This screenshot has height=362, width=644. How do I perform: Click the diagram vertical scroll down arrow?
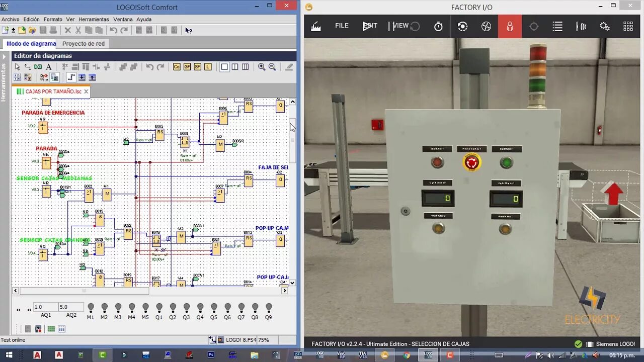click(292, 283)
